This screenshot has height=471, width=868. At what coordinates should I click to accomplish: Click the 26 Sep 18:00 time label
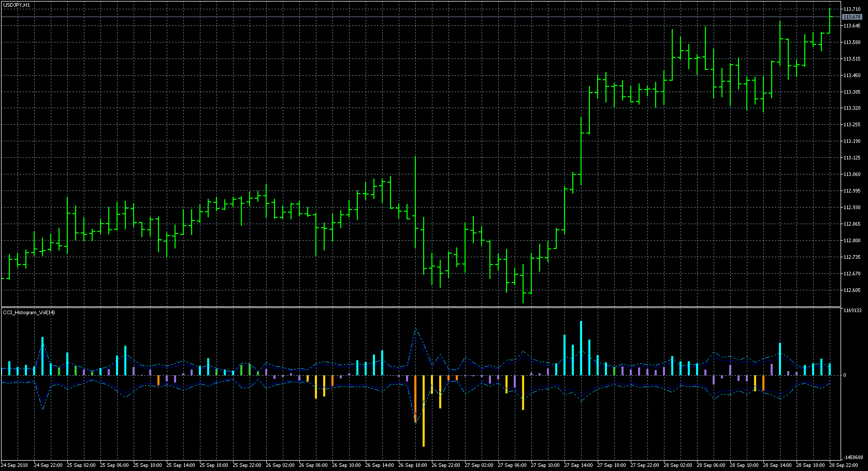pos(413,465)
